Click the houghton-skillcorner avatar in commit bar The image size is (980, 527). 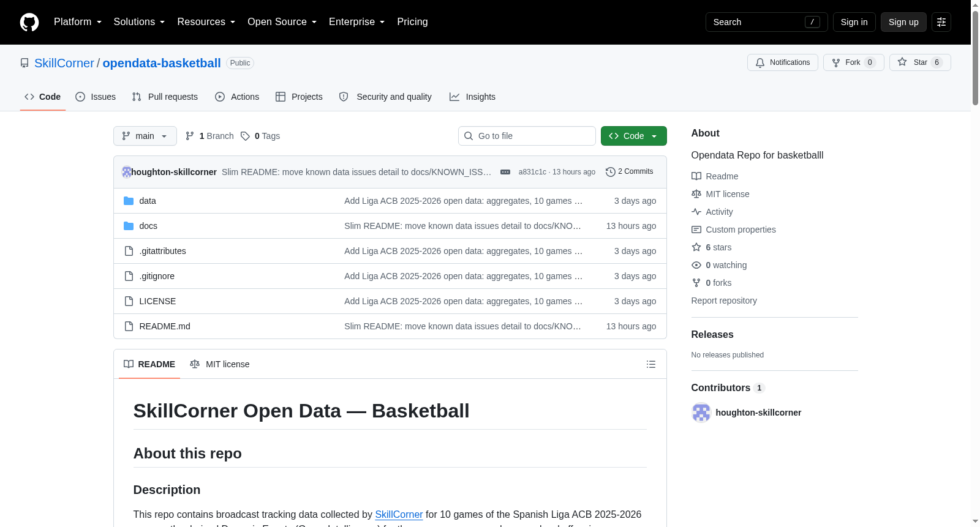pos(126,172)
